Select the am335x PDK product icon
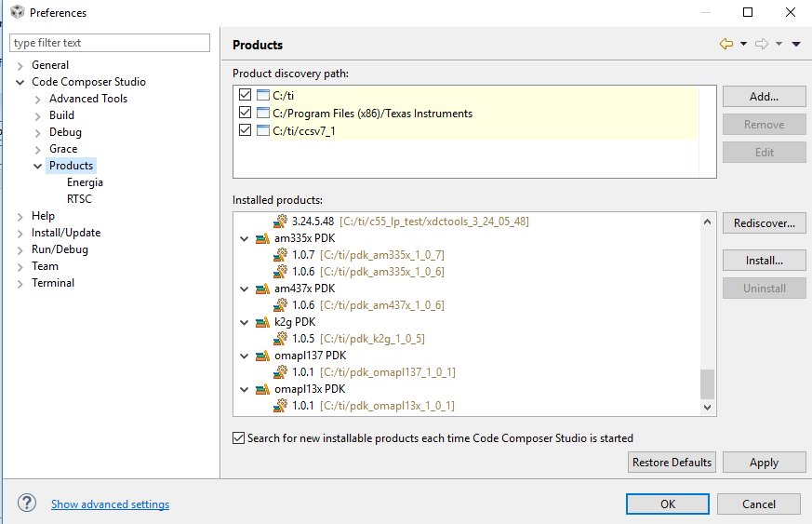Image resolution: width=812 pixels, height=524 pixels. [x=262, y=238]
